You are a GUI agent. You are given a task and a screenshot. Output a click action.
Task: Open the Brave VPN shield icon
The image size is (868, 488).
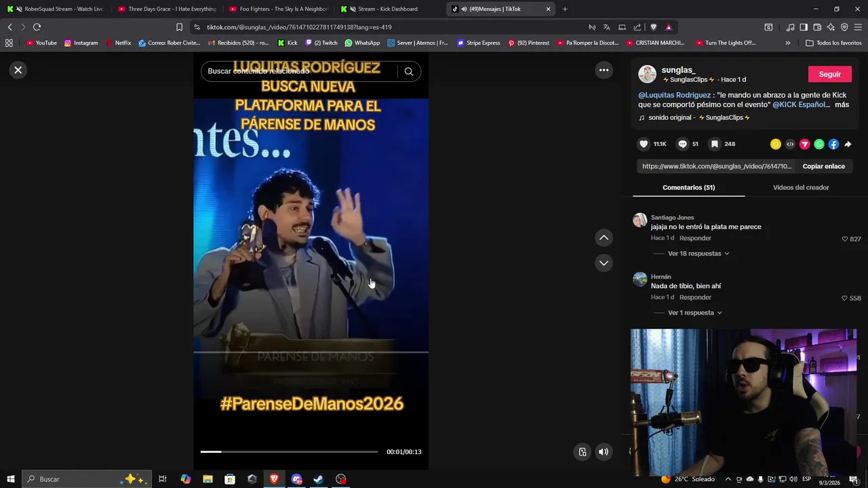[x=844, y=27]
